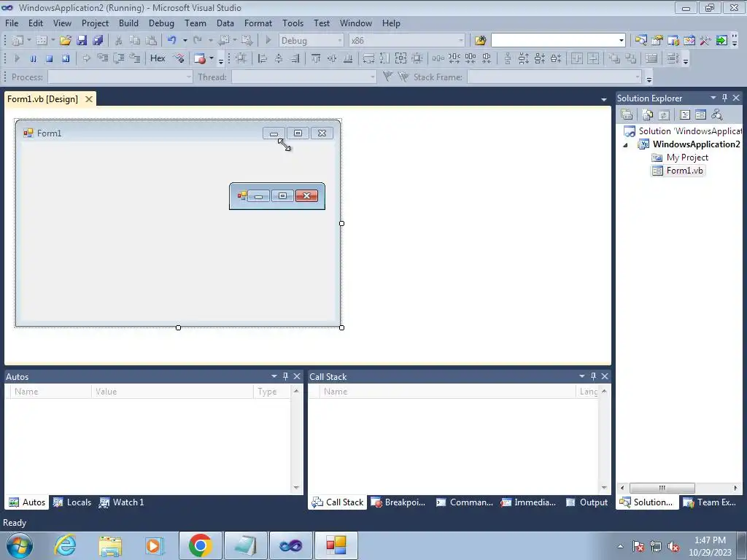Switch to the Watch 1 tab

(x=122, y=502)
